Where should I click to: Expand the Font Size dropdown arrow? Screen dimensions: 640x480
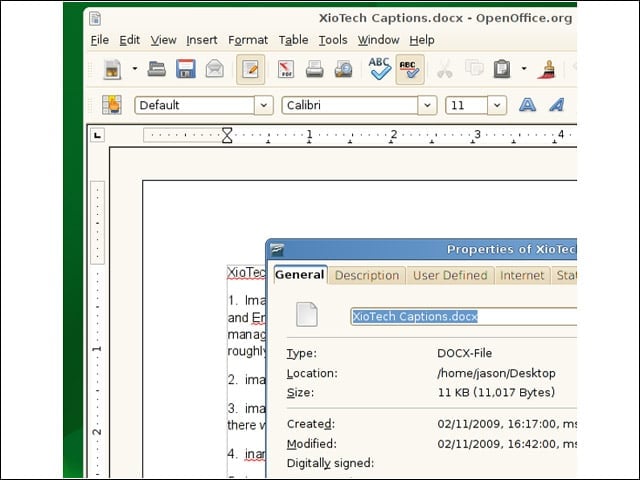(x=497, y=105)
